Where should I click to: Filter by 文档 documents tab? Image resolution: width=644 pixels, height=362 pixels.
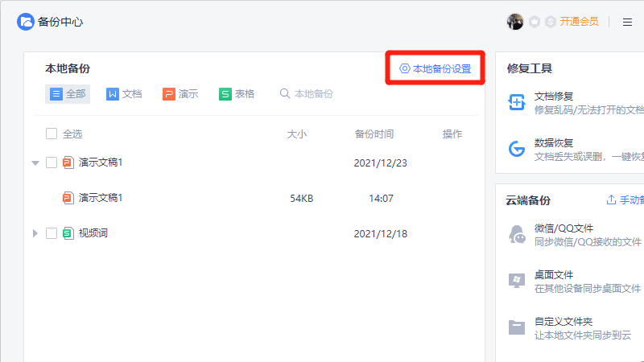click(x=124, y=94)
